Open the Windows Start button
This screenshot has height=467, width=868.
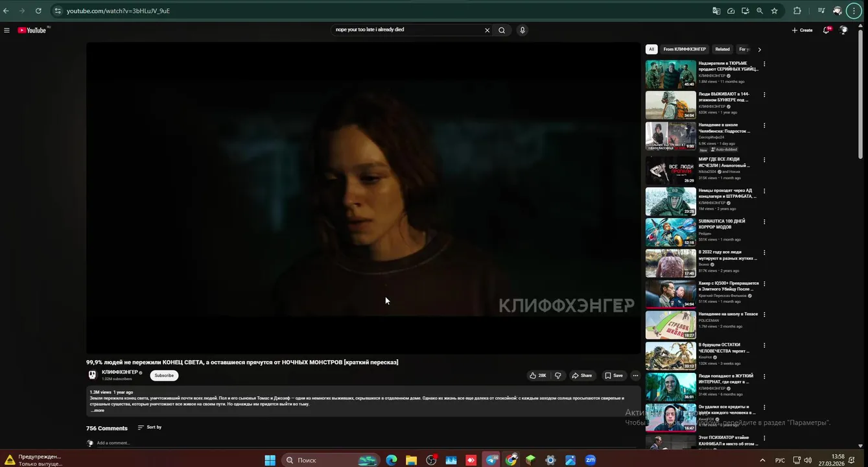(x=270, y=460)
